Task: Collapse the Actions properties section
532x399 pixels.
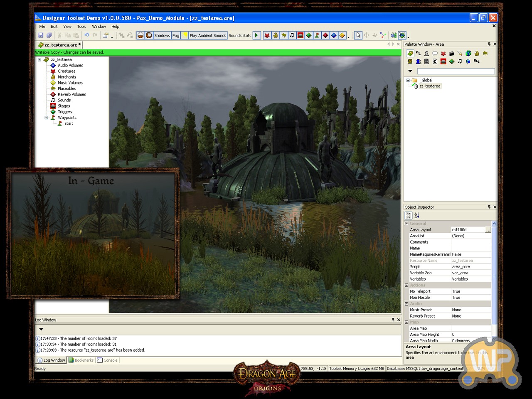Action: point(406,285)
